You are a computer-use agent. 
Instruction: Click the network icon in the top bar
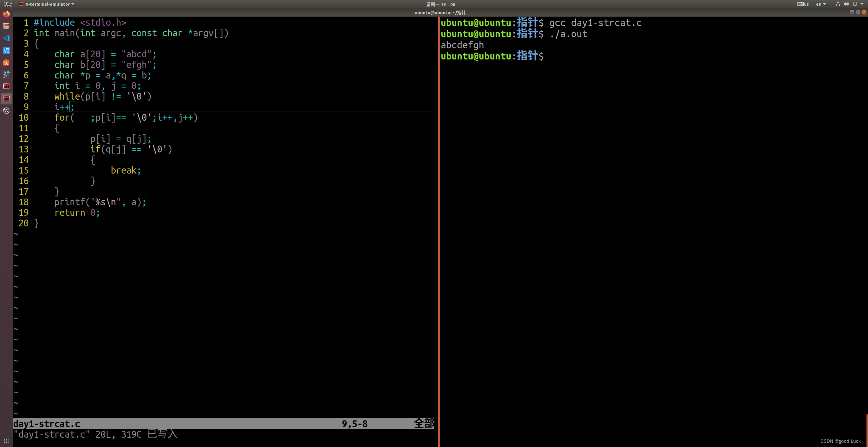838,4
